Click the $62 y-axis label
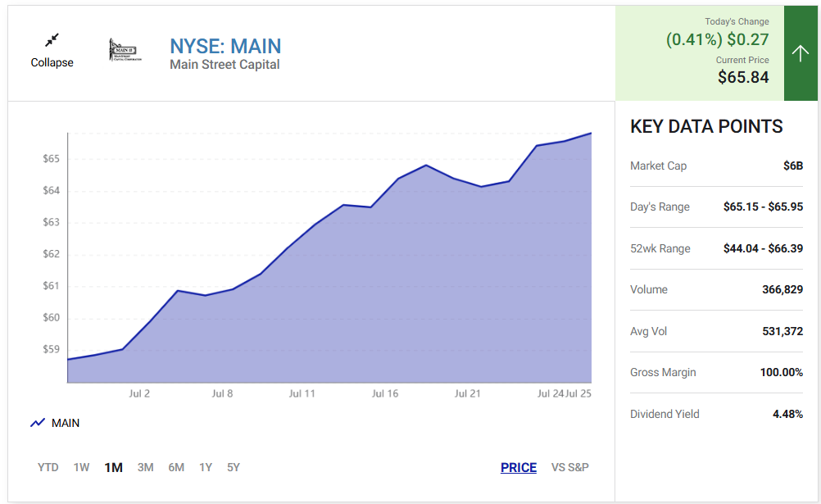Viewport: 821px width, 504px height. coord(52,254)
